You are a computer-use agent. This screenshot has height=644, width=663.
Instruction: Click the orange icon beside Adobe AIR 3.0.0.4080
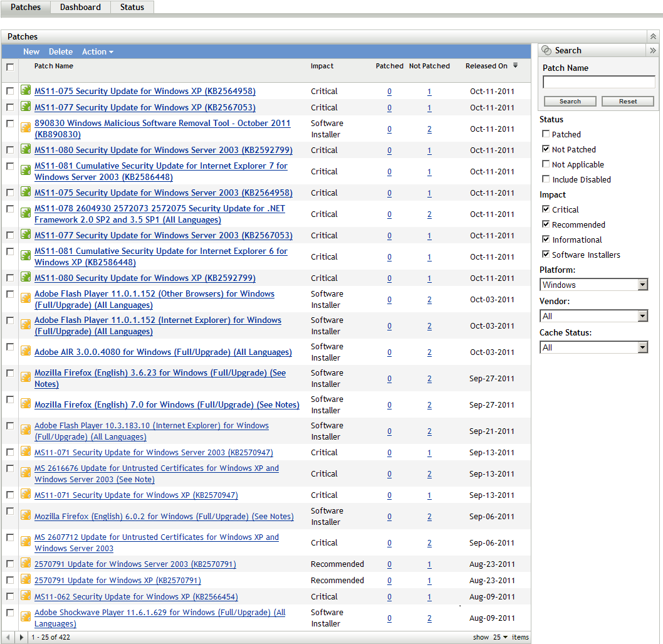coord(26,351)
